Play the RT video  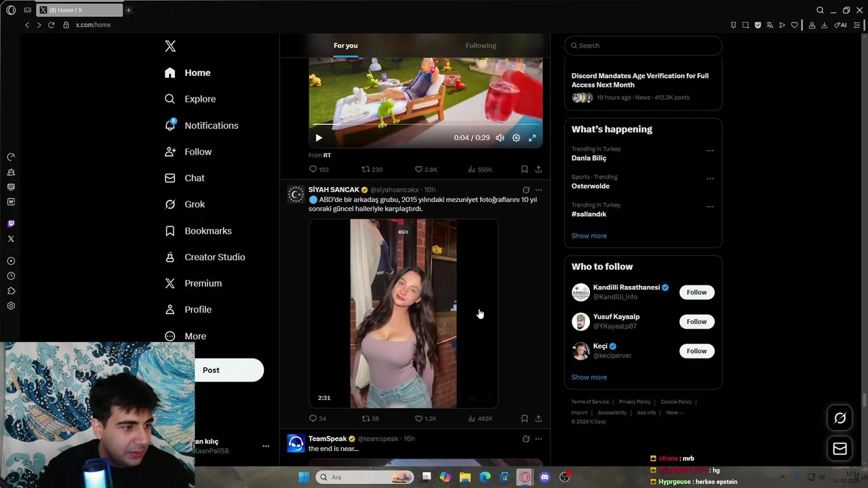319,138
